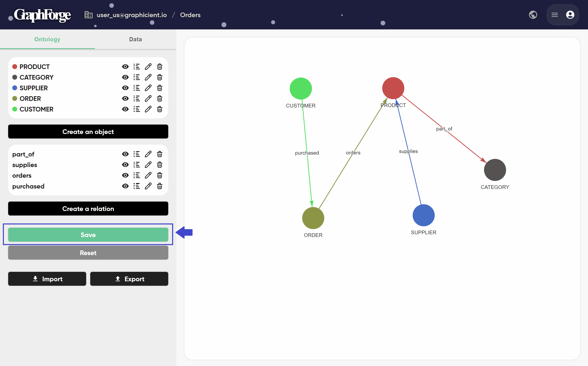
Task: Edit the PRODUCT object with the pencil icon
Action: tap(148, 67)
